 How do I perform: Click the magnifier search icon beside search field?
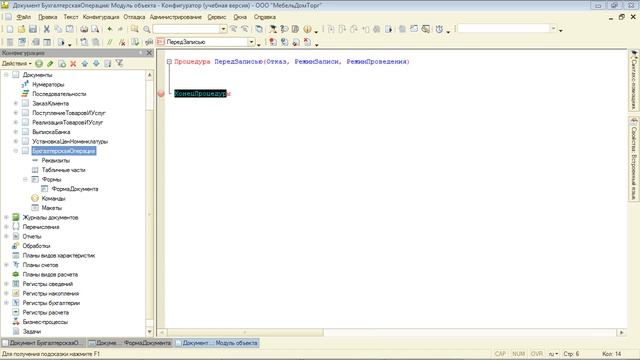147,29
